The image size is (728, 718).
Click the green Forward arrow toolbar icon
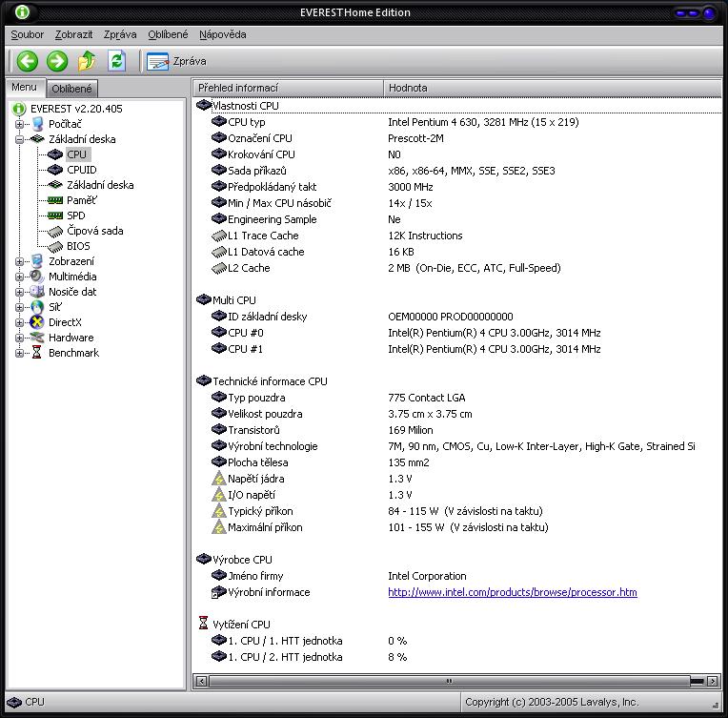(57, 61)
